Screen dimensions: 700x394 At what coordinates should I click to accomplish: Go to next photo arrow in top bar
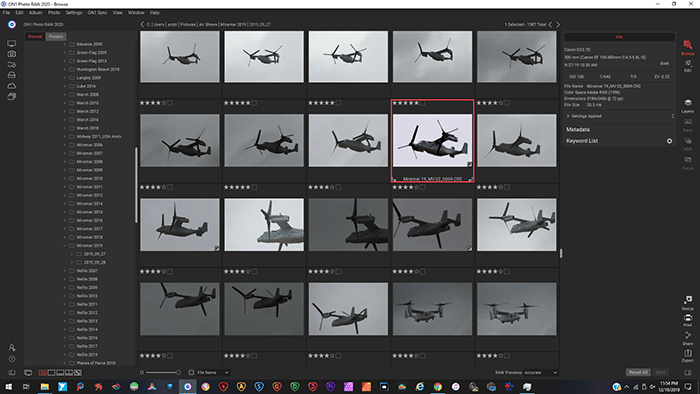[x=558, y=25]
